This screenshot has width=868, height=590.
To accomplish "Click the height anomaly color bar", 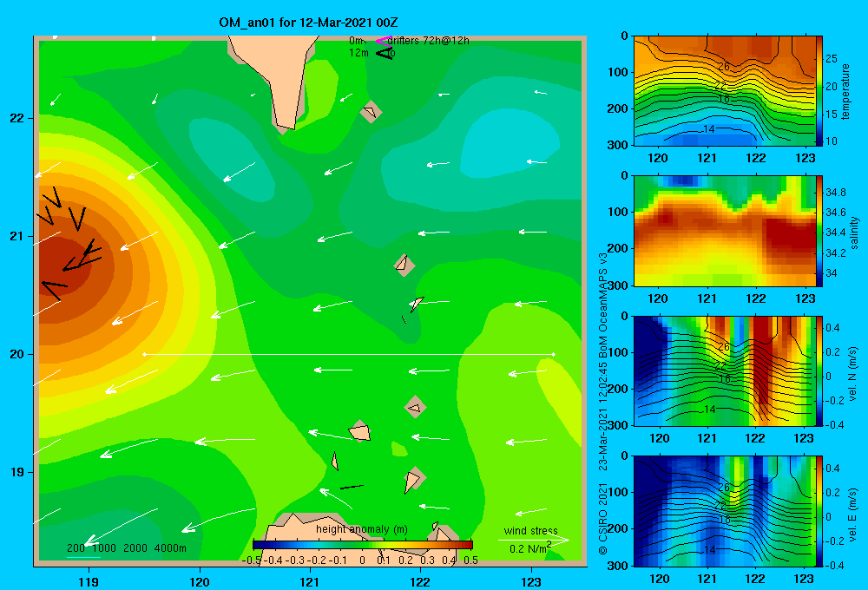I will coord(363,545).
